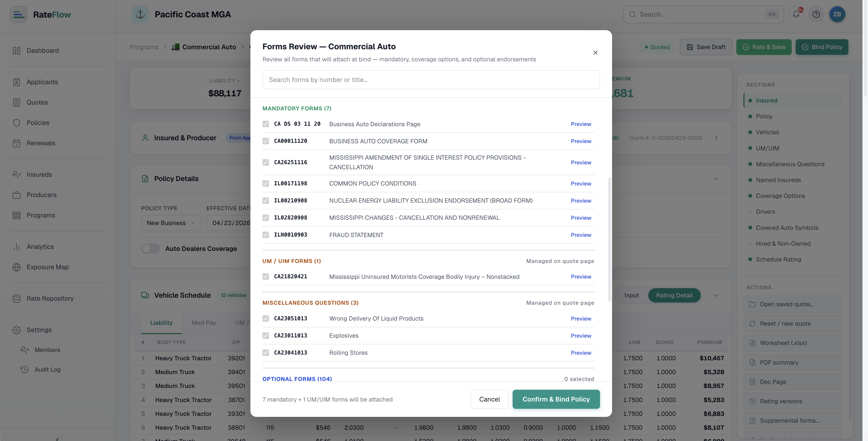The width and height of the screenshot is (868, 441).
Task: Go to the Vehicles section
Action: click(x=767, y=132)
